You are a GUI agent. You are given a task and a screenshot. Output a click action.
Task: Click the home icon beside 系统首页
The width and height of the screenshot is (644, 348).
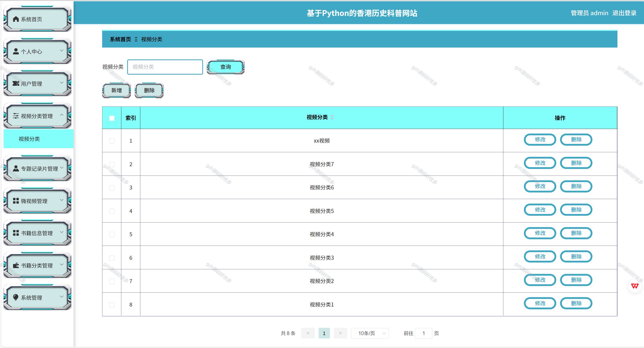[16, 19]
